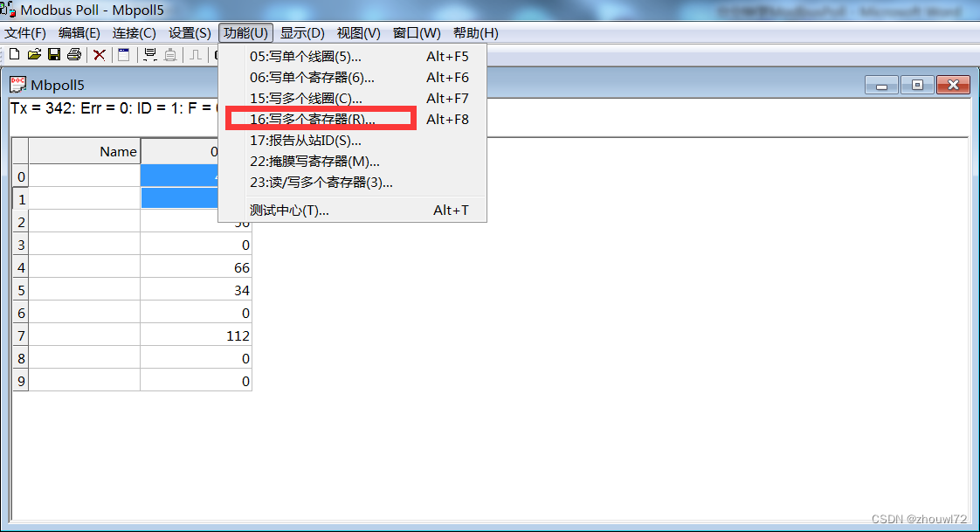Screen dimensions: 980x532
Task: Open the 帮助(H) menu
Action: tap(476, 33)
